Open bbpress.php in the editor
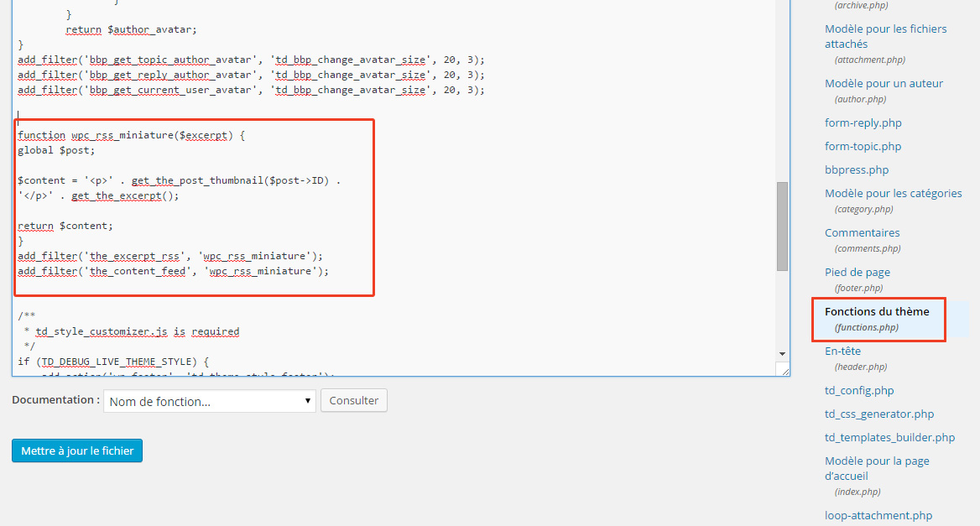980x526 pixels. click(x=856, y=169)
